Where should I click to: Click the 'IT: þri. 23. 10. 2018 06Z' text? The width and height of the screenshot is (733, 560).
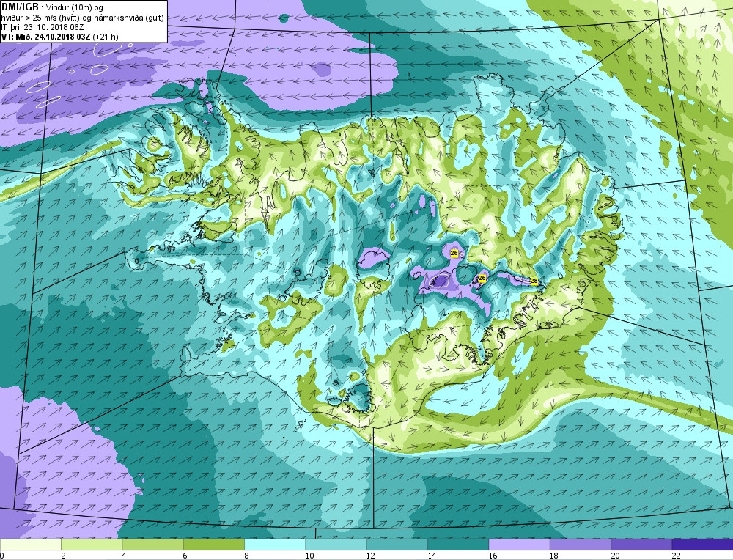(44, 27)
